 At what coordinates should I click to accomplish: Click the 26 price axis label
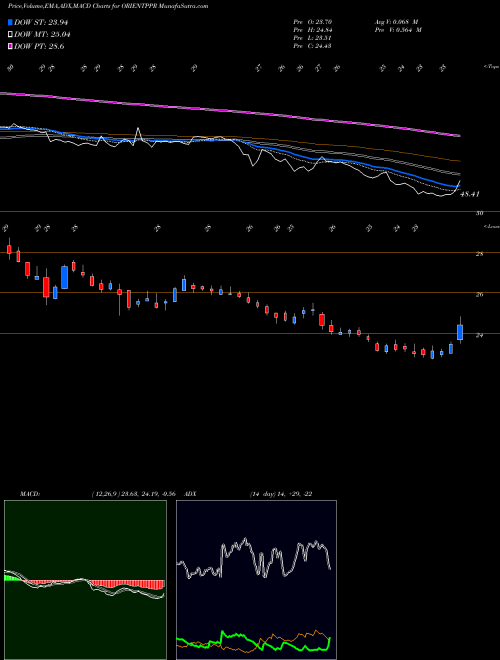pyautogui.click(x=479, y=295)
